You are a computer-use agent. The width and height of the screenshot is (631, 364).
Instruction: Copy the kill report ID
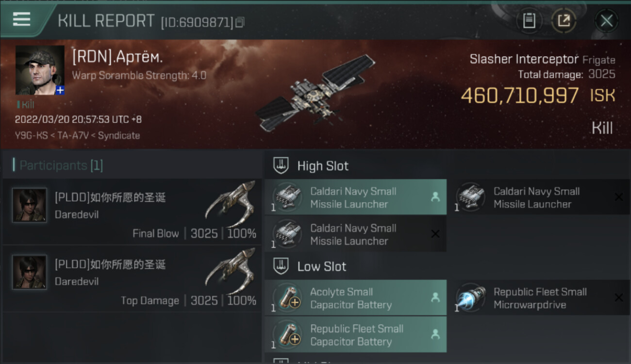coord(240,22)
